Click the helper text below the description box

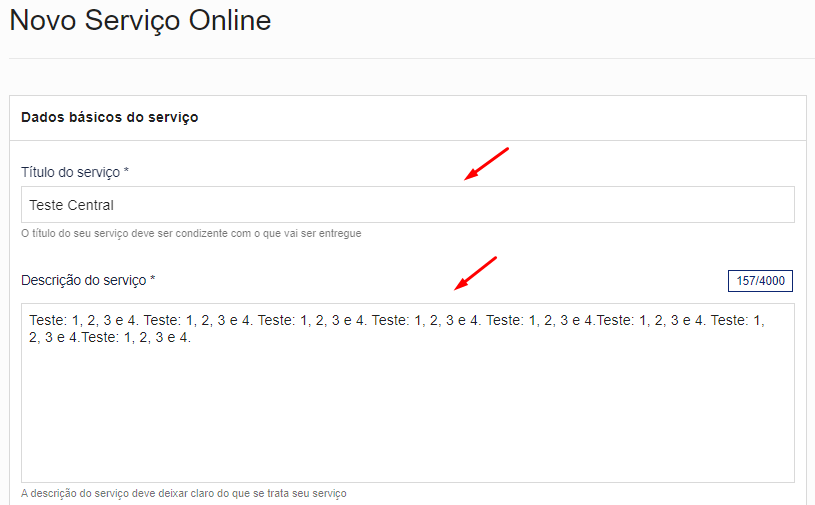[183, 494]
